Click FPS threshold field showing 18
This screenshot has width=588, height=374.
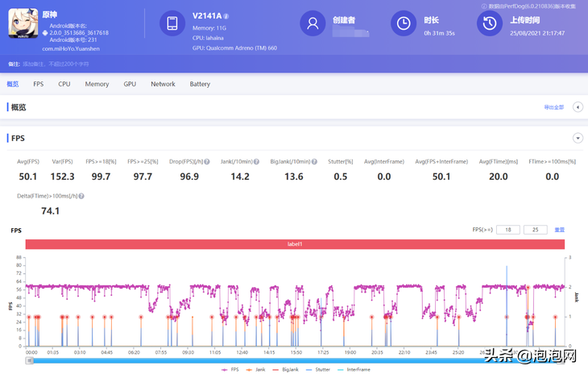point(508,230)
